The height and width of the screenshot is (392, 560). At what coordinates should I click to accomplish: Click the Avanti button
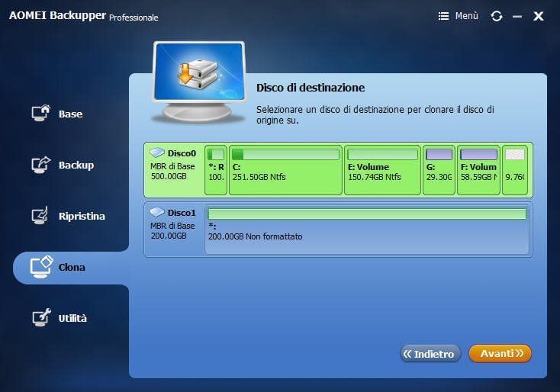tap(500, 353)
